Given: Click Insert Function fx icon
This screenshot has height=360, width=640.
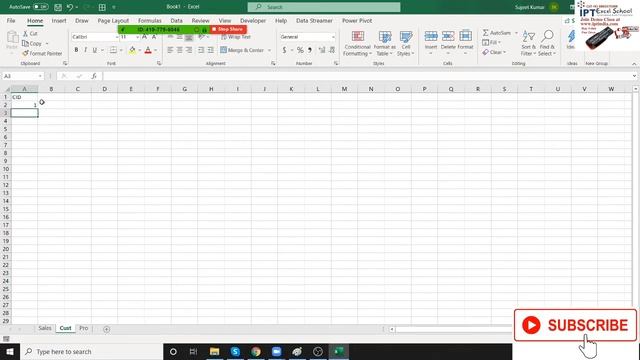Looking at the screenshot, I should point(94,76).
